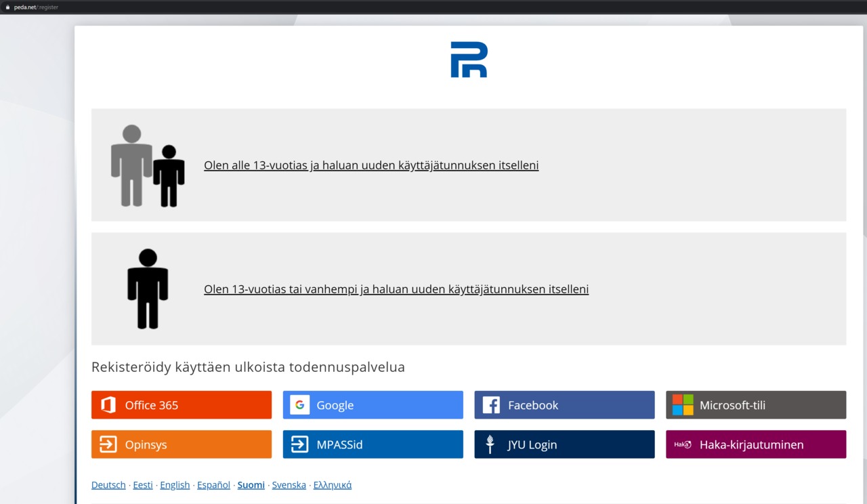Click the Opinsys arrow icon
This screenshot has height=504, width=867.
tap(108, 444)
